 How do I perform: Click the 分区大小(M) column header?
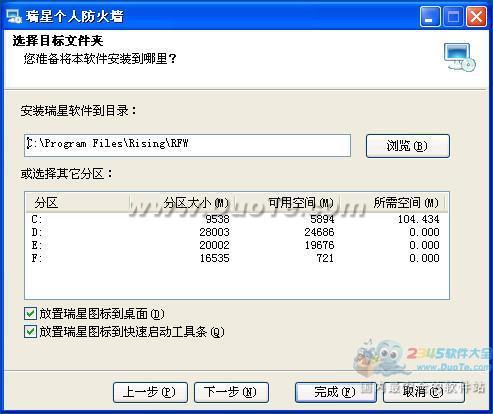(x=182, y=202)
